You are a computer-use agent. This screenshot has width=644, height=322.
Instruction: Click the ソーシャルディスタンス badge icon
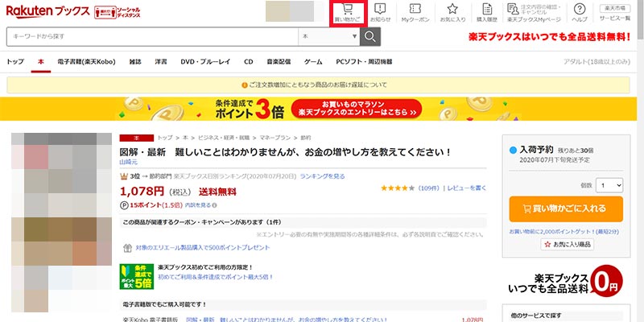point(118,12)
